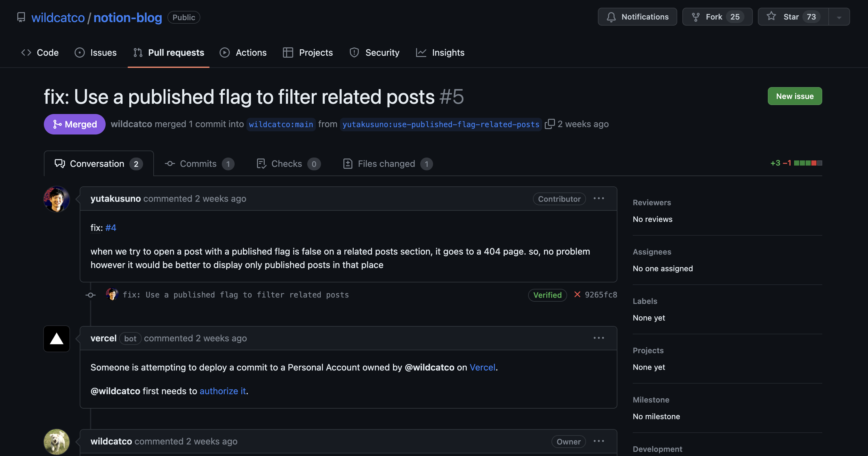
Task: Click the Reviewers sidebar heading
Action: pos(652,203)
